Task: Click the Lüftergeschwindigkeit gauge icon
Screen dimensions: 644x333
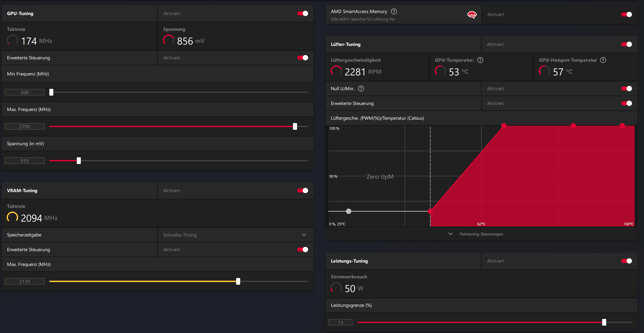Action: (336, 71)
